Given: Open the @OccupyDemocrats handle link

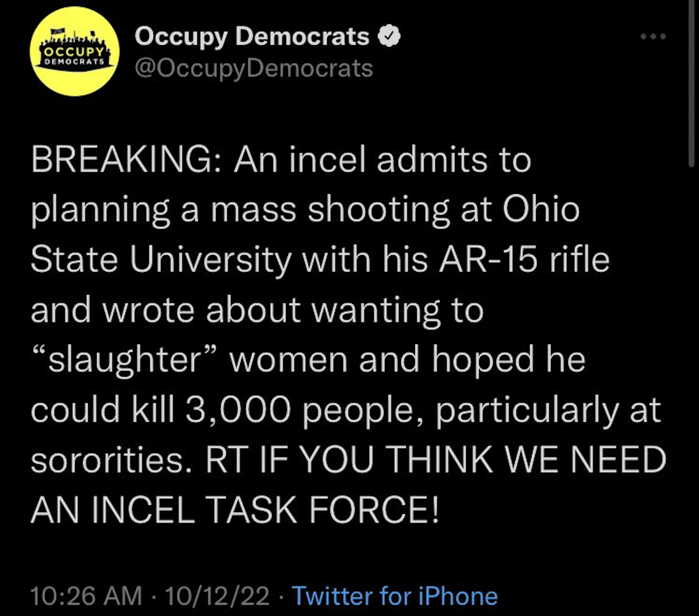Looking at the screenshot, I should click(x=254, y=68).
